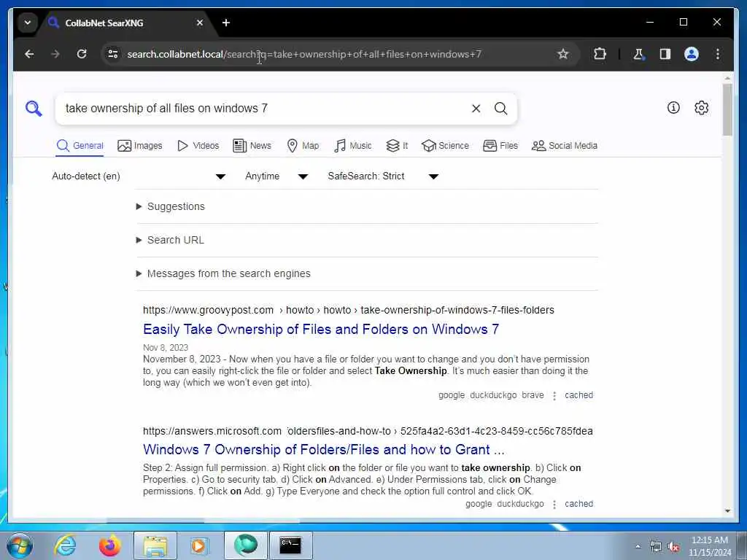Open more options dots for Microsoft result
This screenshot has width=747, height=560.
(554, 505)
